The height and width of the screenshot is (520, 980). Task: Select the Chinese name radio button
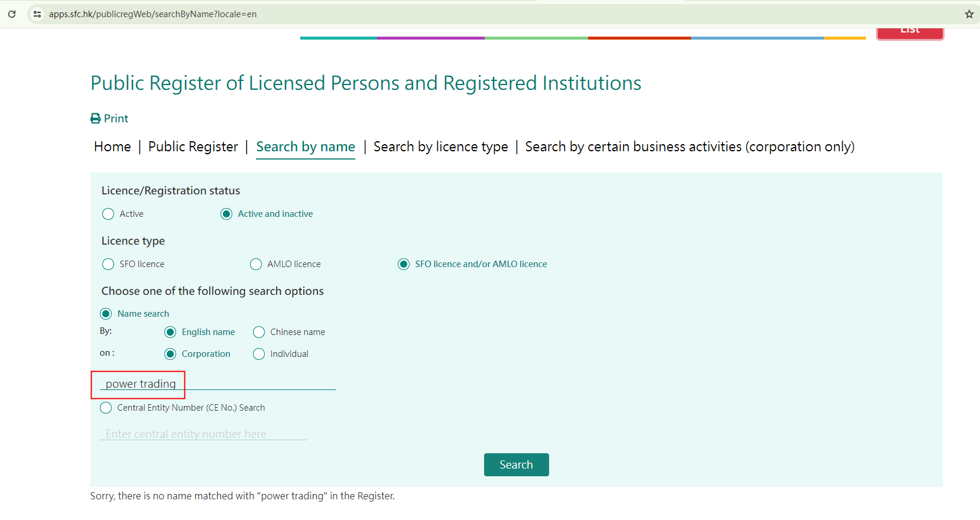pos(259,332)
